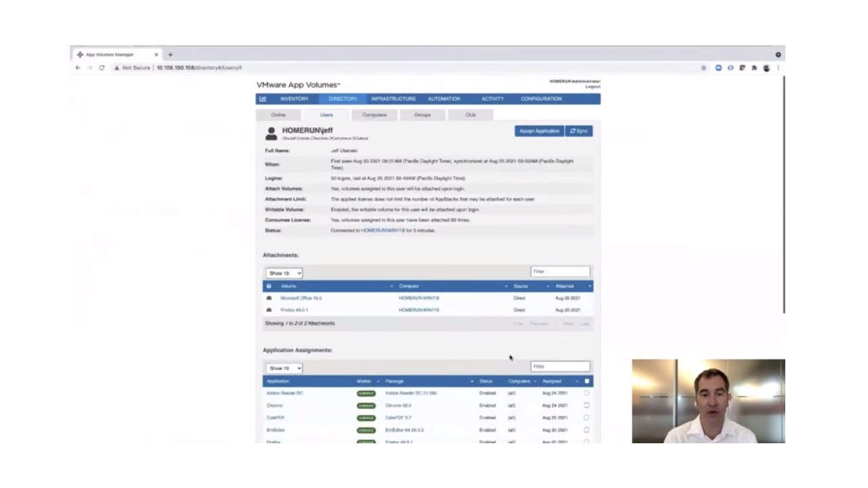Viewport: 868px width, 488px height.
Task: Select the Chrome assignment checkbox
Action: click(x=587, y=405)
